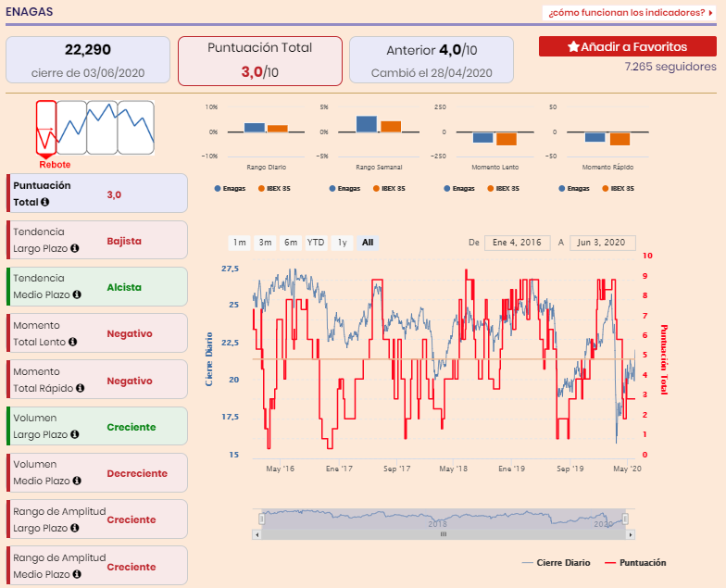Toggle Cierre Diario series in main legend
The image size is (726, 588).
pos(556,563)
